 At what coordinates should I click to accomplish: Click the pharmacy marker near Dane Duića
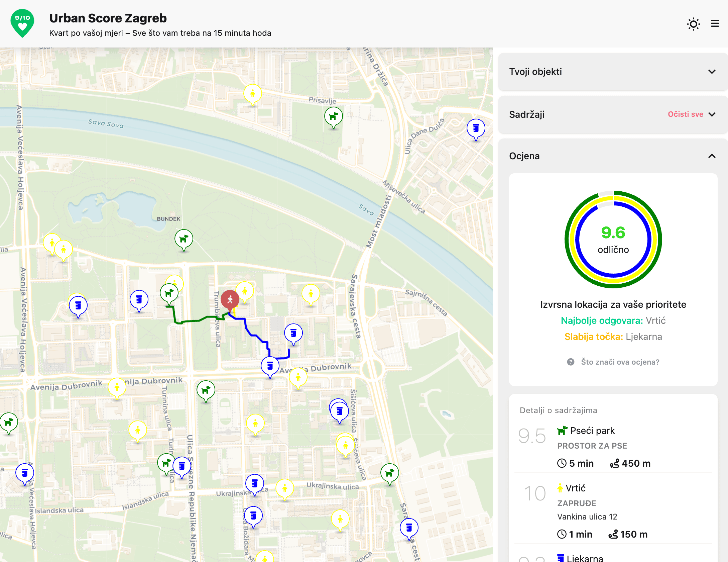tap(476, 129)
